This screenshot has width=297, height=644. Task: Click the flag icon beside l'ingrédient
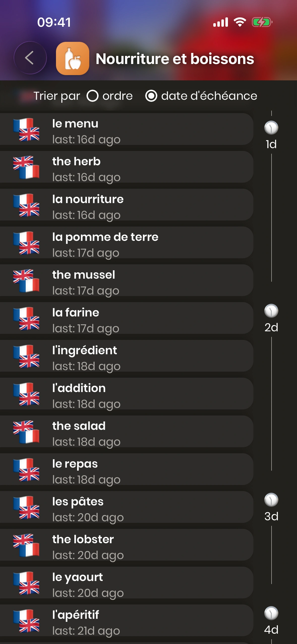(26, 356)
